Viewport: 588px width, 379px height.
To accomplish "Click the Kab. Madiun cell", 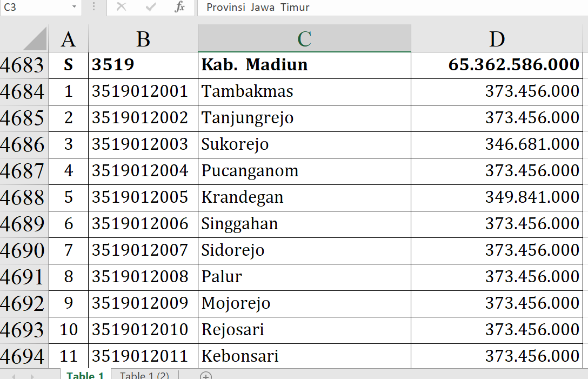I will (304, 65).
